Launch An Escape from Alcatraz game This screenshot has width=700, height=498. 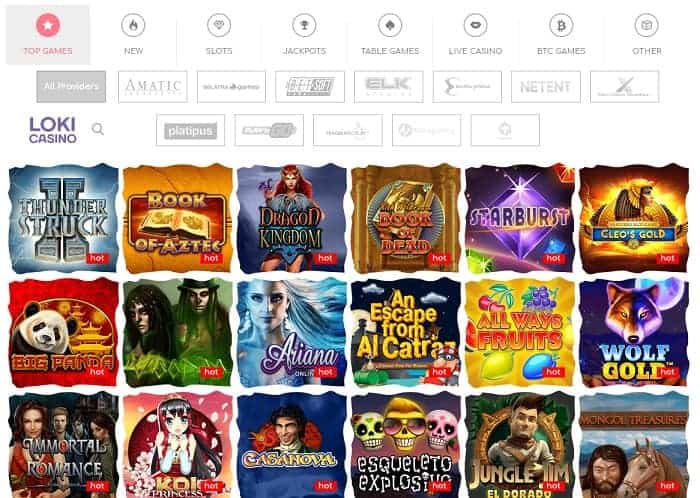406,332
